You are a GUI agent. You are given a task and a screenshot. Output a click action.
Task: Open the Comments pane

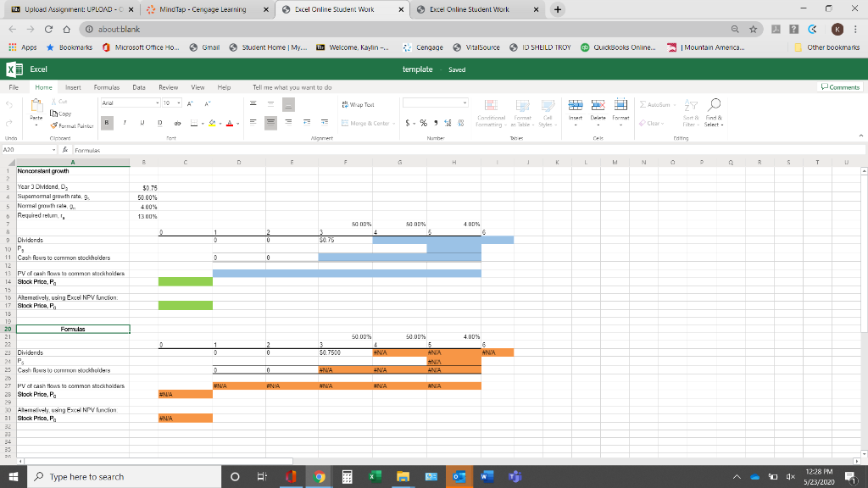[840, 87]
